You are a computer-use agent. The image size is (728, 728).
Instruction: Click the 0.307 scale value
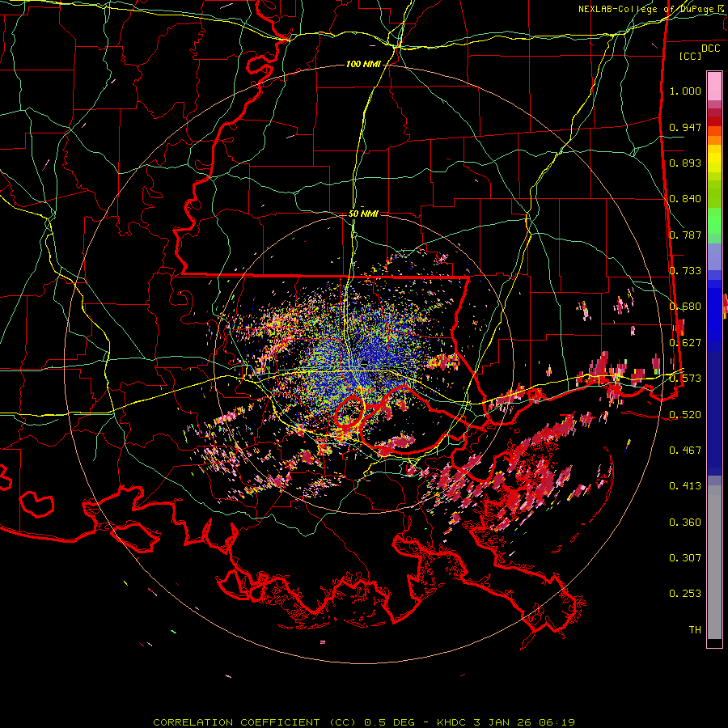click(x=685, y=557)
